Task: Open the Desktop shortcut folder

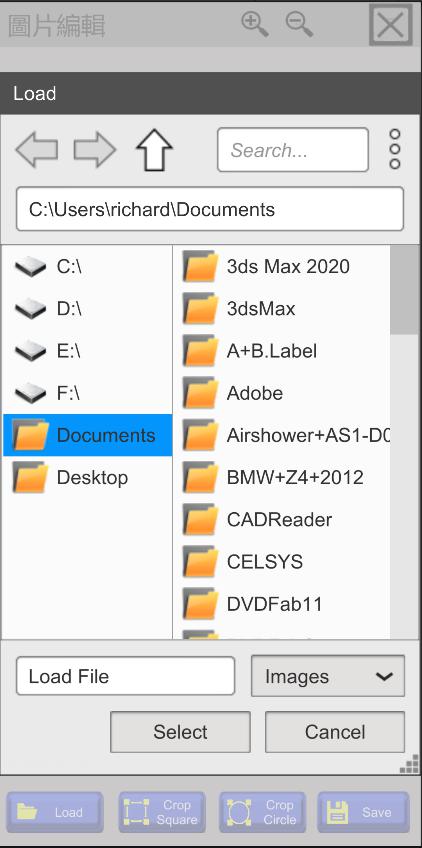Action: coord(87,478)
